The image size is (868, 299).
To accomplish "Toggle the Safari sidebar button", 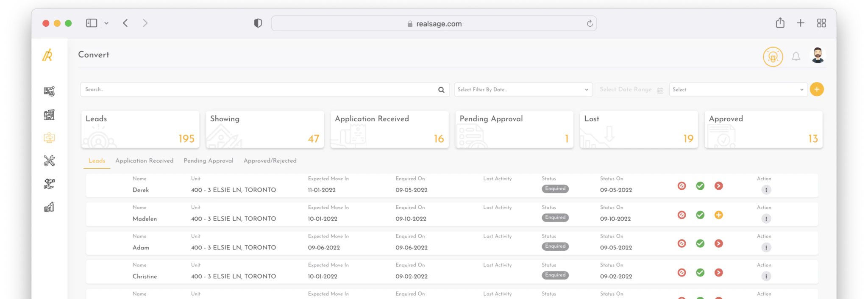I will tap(92, 23).
